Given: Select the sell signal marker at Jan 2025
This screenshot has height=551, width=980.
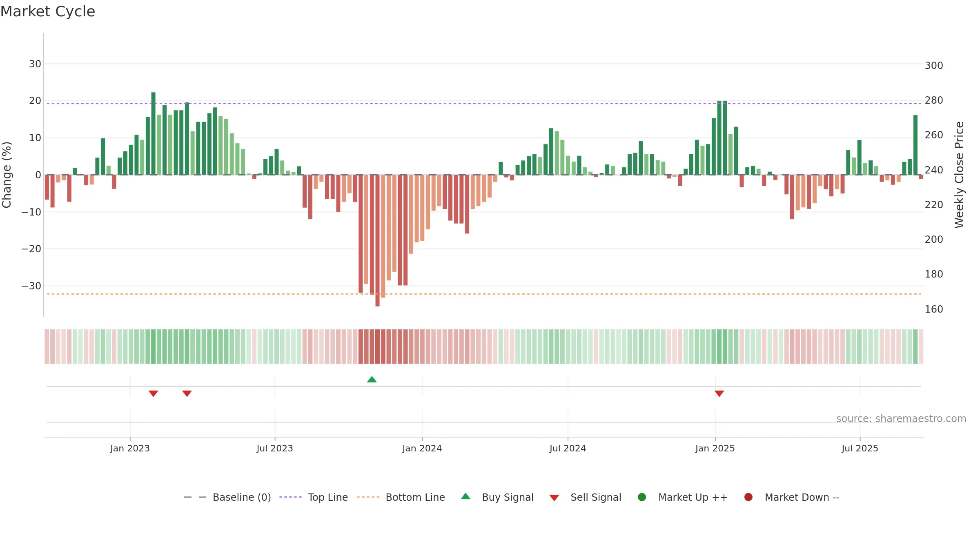Looking at the screenshot, I should [719, 393].
